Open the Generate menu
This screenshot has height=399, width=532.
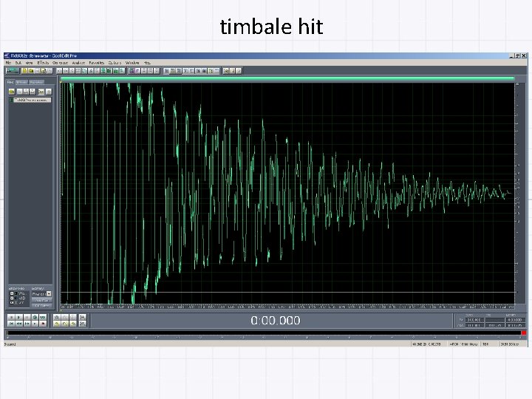click(60, 63)
